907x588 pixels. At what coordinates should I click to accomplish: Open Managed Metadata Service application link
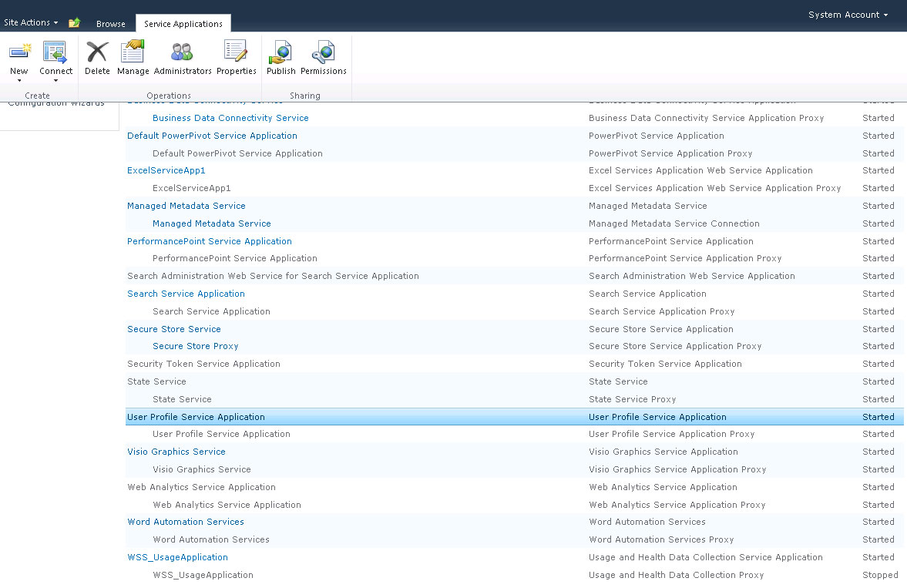click(x=186, y=206)
